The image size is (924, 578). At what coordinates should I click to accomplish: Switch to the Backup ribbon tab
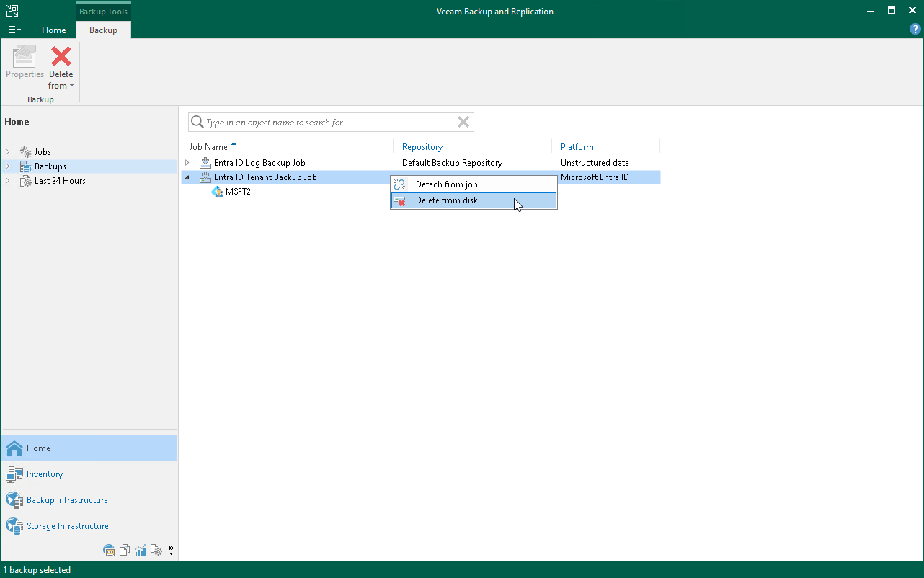[103, 30]
